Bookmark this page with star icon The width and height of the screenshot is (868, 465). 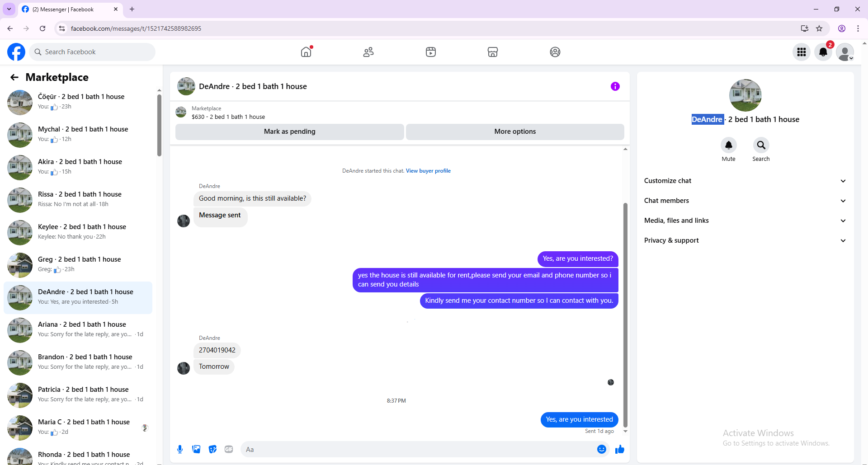(x=819, y=28)
